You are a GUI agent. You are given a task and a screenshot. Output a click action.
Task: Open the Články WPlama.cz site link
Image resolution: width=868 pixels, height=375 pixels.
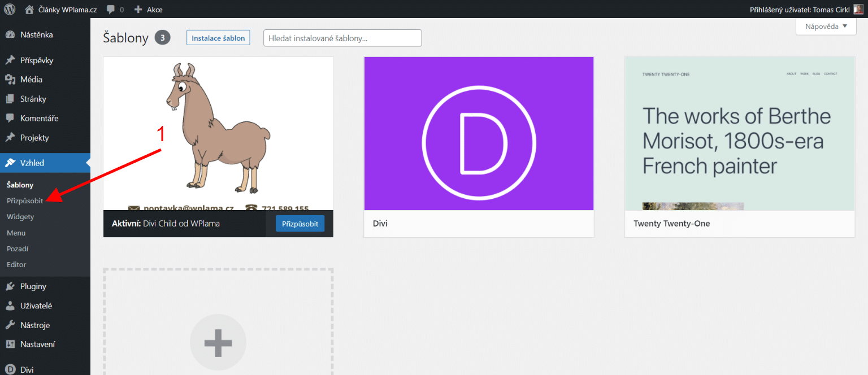point(68,10)
